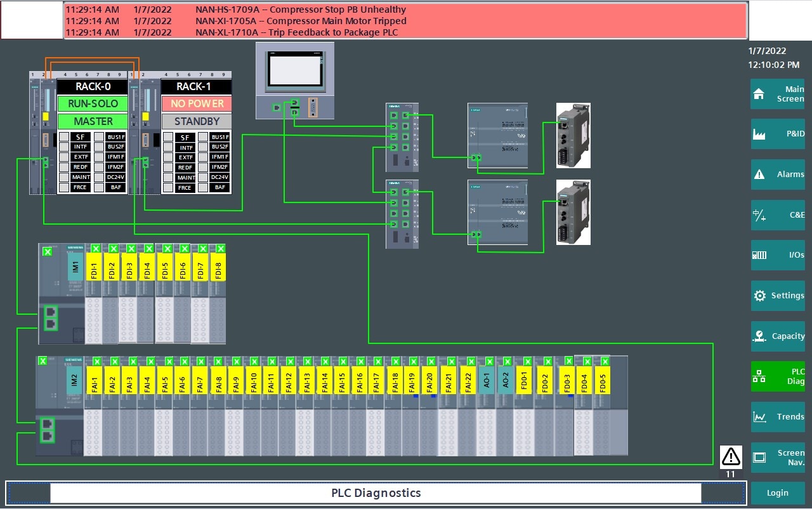Select the PLC Diag navigation tab
The width and height of the screenshot is (812, 509).
coord(778,376)
